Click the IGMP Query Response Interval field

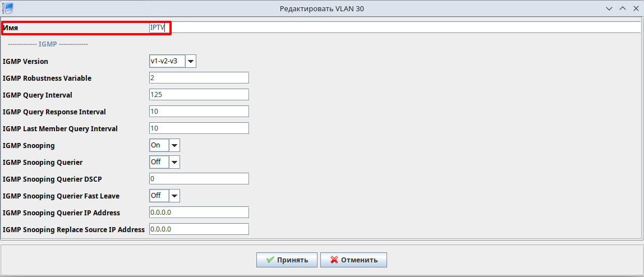pos(199,112)
